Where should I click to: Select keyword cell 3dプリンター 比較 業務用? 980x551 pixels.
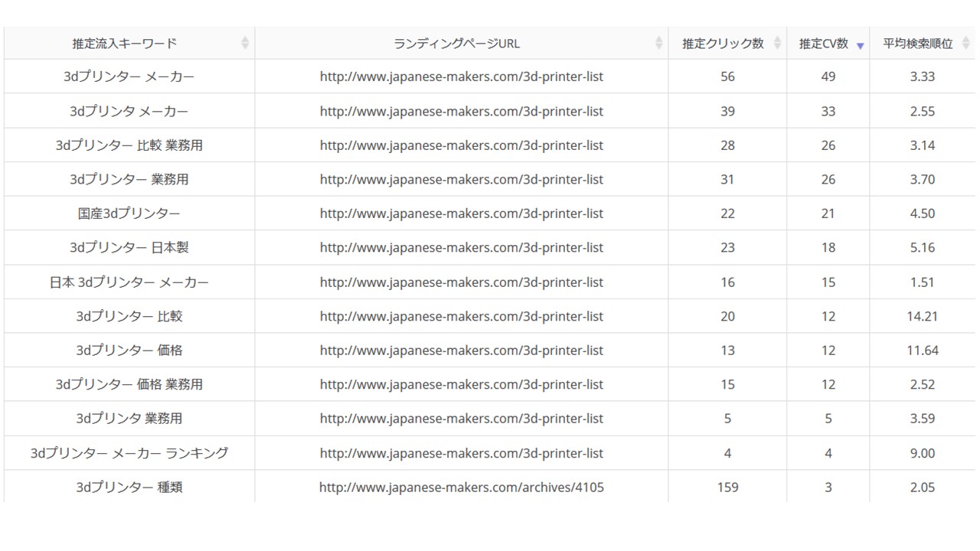tap(129, 145)
